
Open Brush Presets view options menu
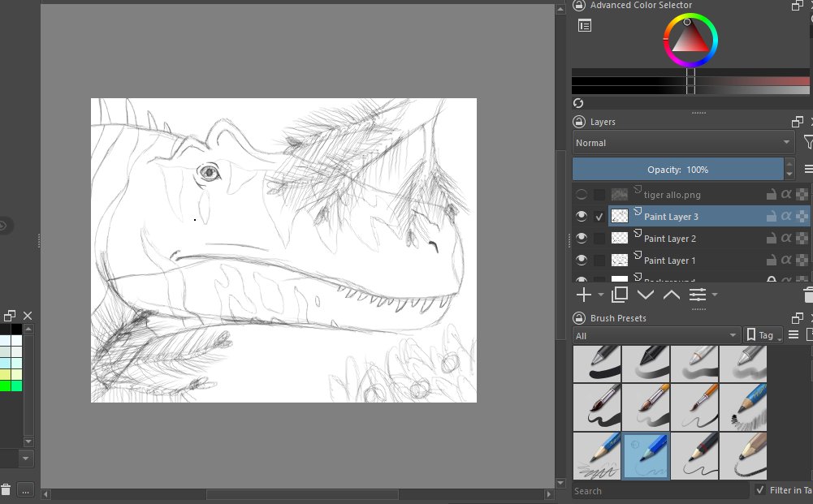[x=794, y=335]
